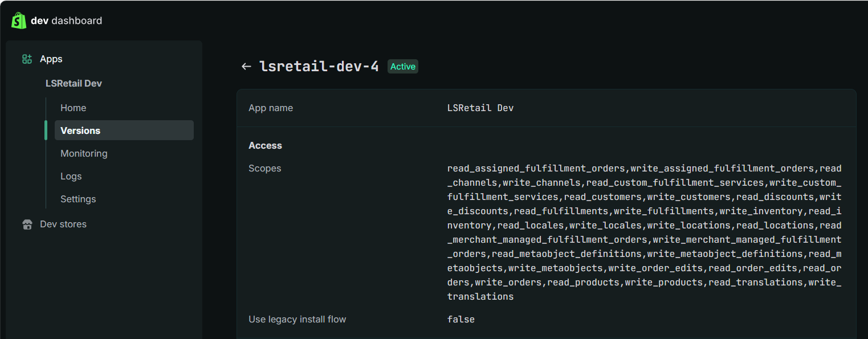Click the dev dashboard title text
The width and height of the screenshot is (868, 339).
point(66,21)
